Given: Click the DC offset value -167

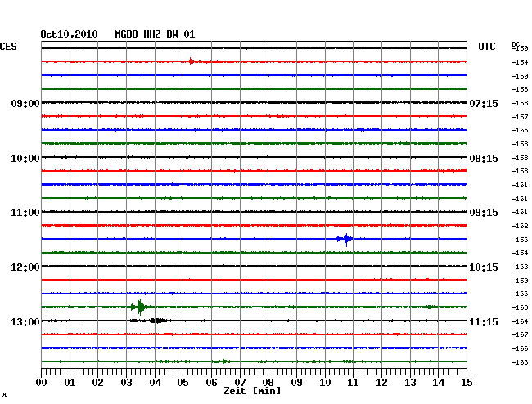Looking at the screenshot, I should pyautogui.click(x=520, y=334).
